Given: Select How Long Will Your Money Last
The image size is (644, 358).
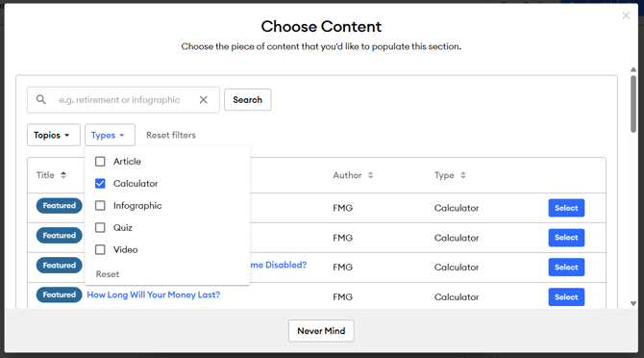Looking at the screenshot, I should point(566,296).
